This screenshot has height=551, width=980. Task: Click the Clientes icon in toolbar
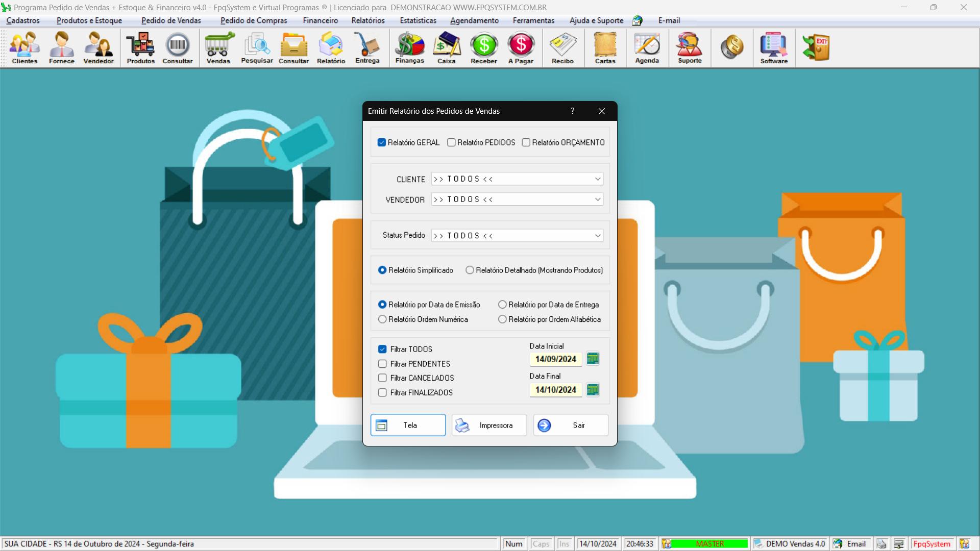(24, 48)
